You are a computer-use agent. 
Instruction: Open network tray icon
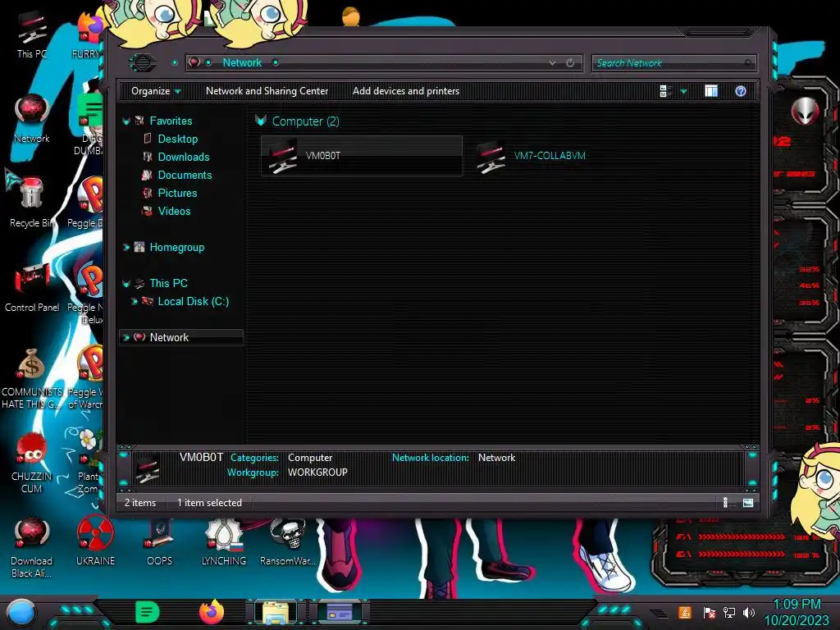pos(728,612)
